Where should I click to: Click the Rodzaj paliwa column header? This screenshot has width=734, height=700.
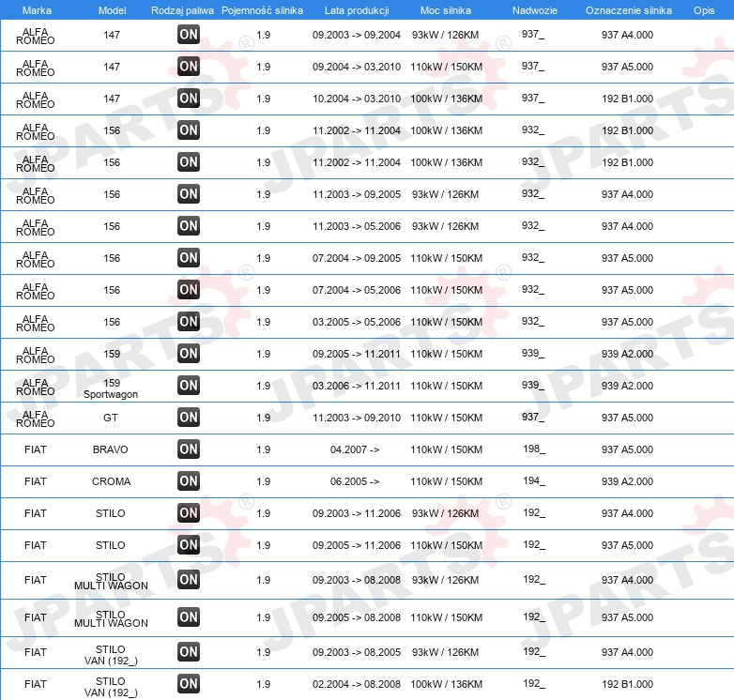(182, 10)
